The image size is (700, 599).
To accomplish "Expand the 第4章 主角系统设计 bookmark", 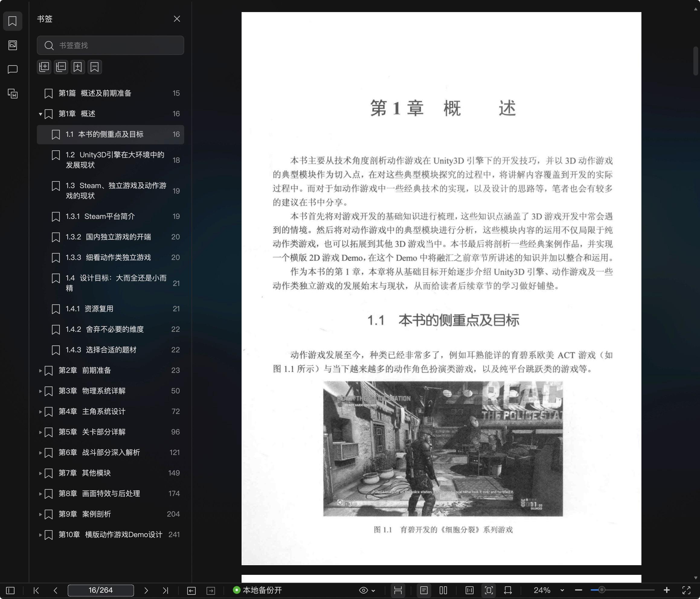I will coord(40,412).
